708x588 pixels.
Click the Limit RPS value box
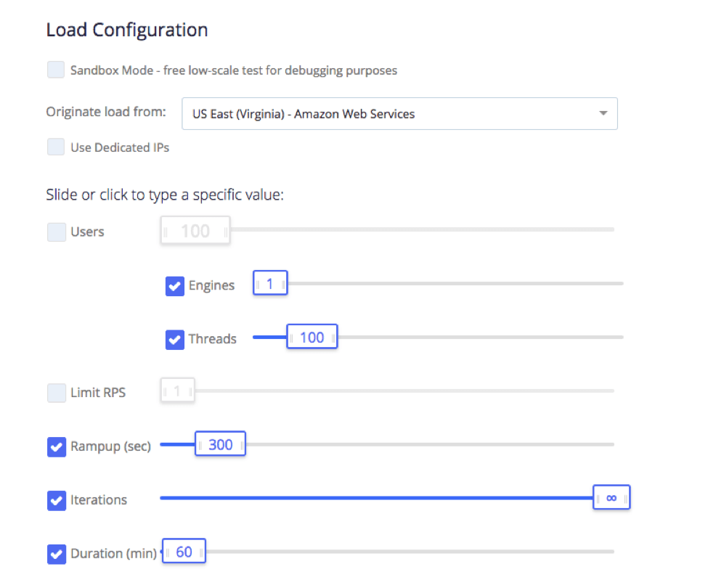[x=177, y=391]
